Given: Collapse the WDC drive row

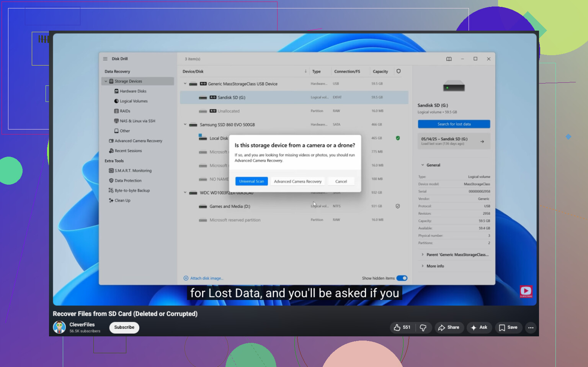Looking at the screenshot, I should click(185, 193).
